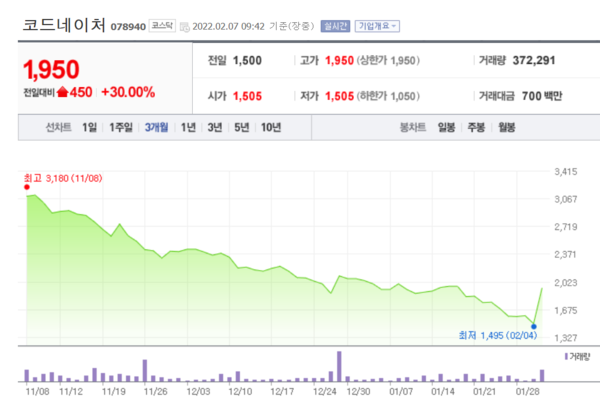Click the 고가 1,950 value
The image size is (600, 409).
pyautogui.click(x=339, y=60)
